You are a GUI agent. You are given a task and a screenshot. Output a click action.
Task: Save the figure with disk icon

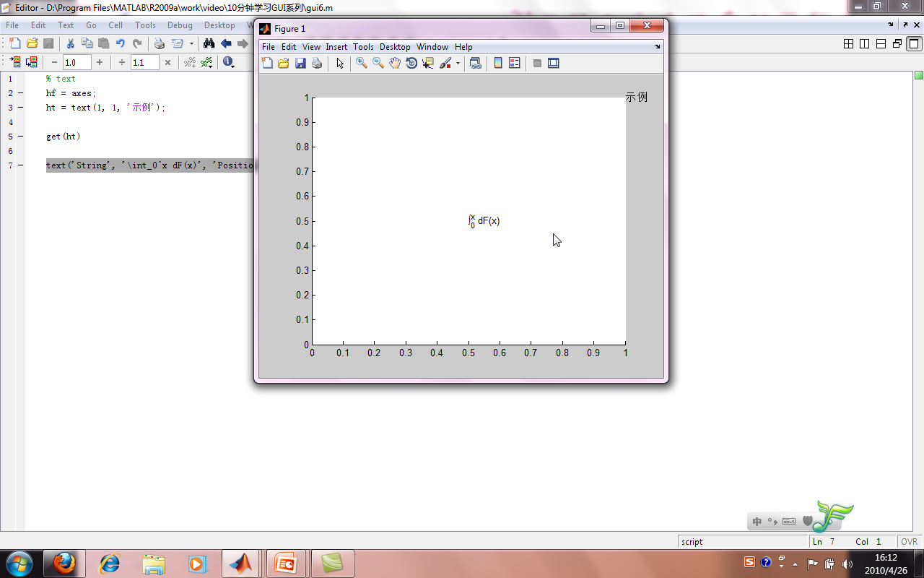click(x=300, y=64)
